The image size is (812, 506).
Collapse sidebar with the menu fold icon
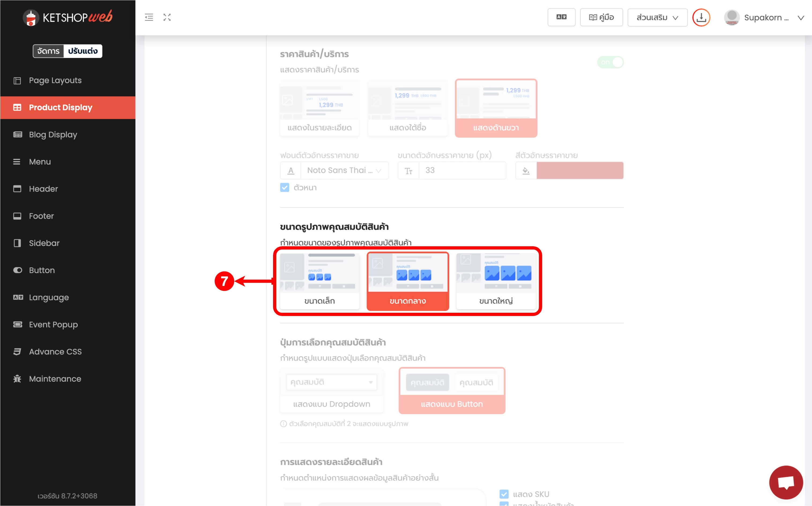149,17
